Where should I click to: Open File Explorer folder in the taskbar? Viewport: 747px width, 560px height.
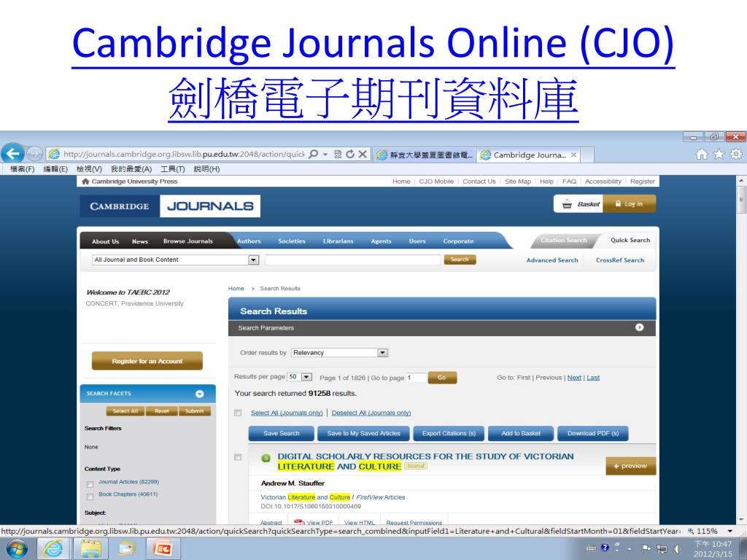coord(90,549)
